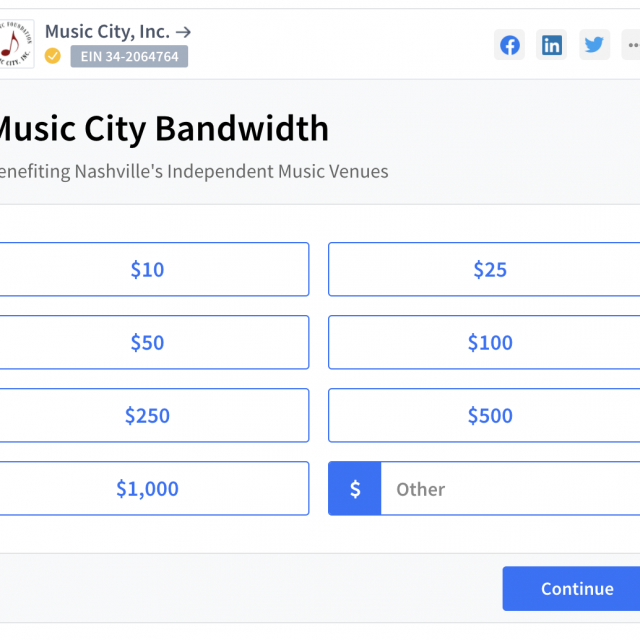640x640 pixels.
Task: Click the blue dollar sign icon
Action: point(355,489)
